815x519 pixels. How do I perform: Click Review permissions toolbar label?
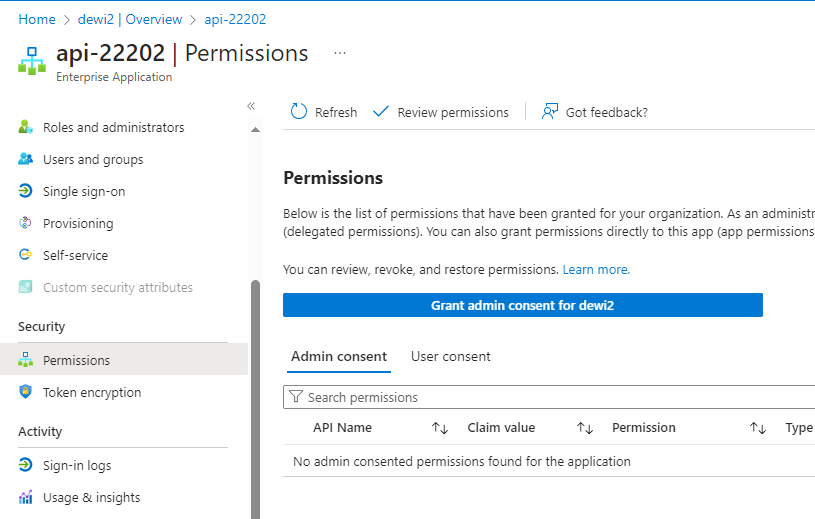(x=453, y=112)
